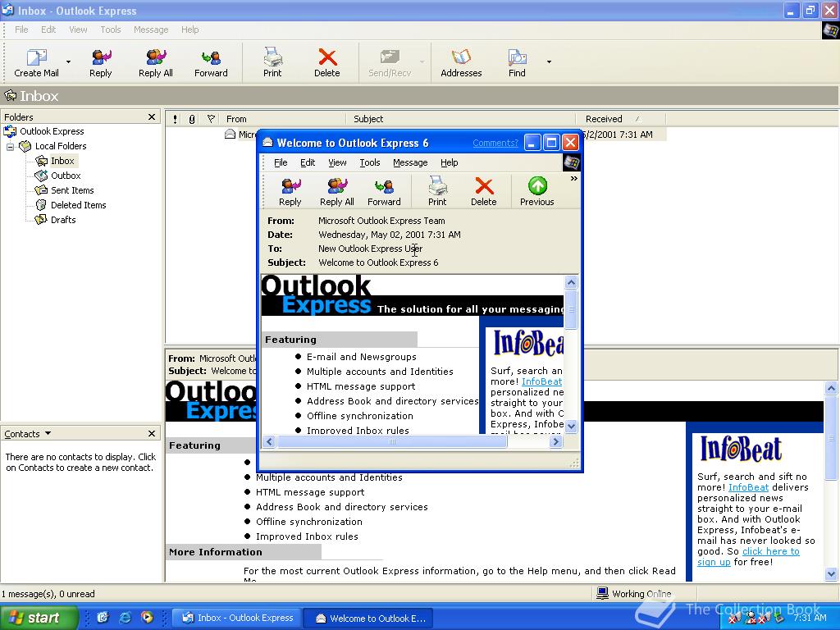Click Forward in Inbox main toolbar
Viewport: 840px width, 630px height.
tap(211, 62)
